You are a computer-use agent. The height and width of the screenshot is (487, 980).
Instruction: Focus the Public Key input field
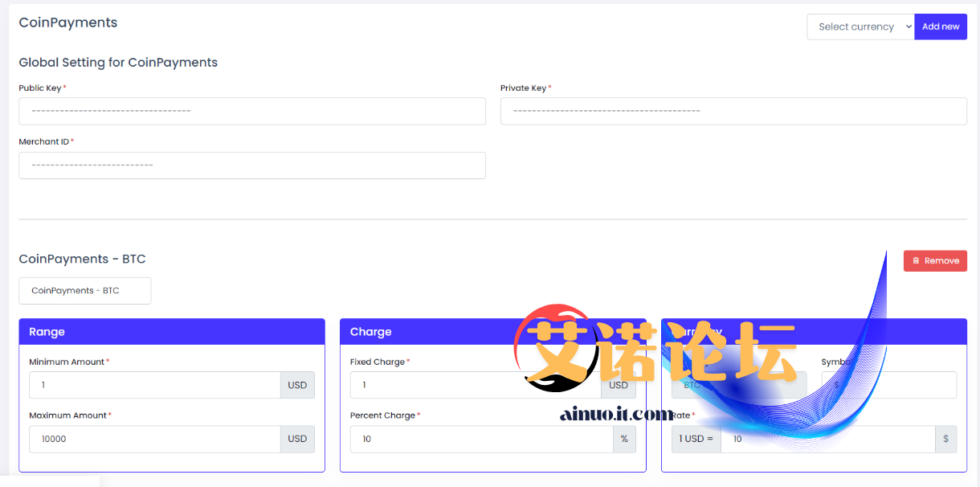[252, 111]
